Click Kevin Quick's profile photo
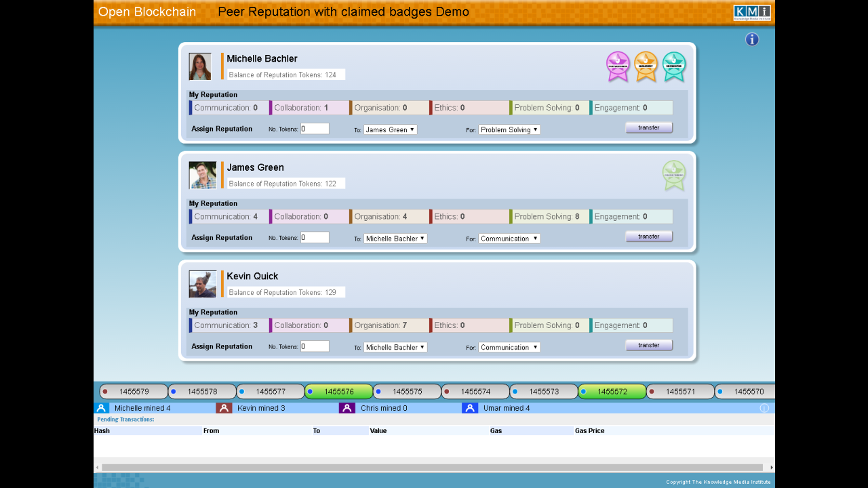The image size is (868, 488). [202, 284]
